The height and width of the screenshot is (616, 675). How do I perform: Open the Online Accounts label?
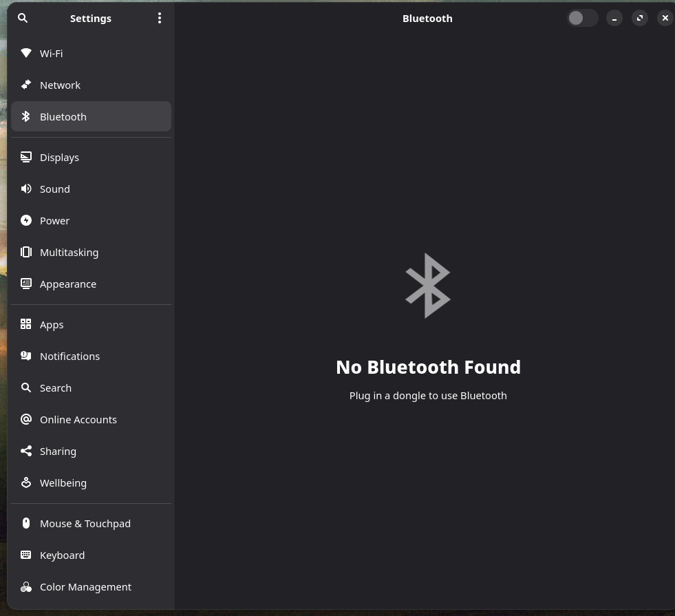[78, 420]
